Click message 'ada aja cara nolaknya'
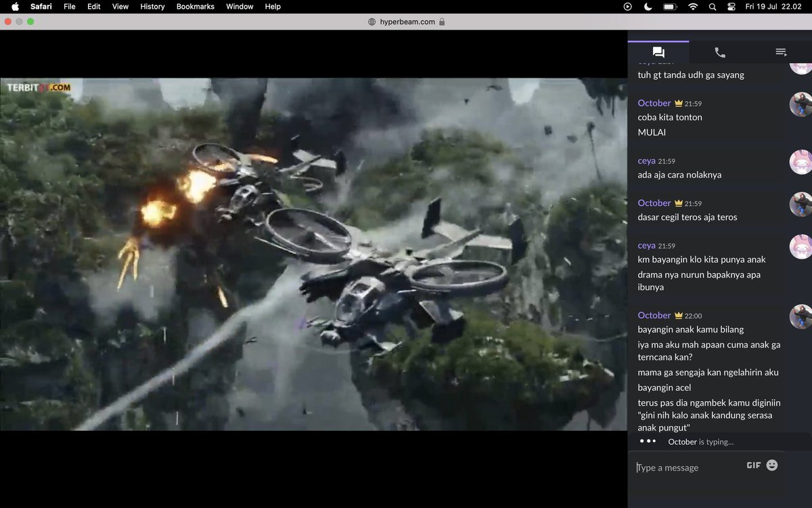 (679, 175)
